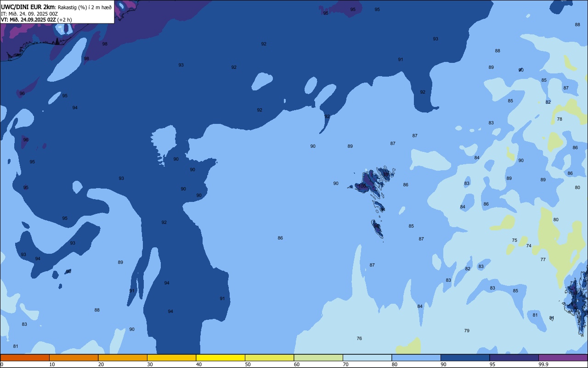Pick the pale yellow 50–60 legend swatch
This screenshot has width=588, height=368.
[269, 357]
